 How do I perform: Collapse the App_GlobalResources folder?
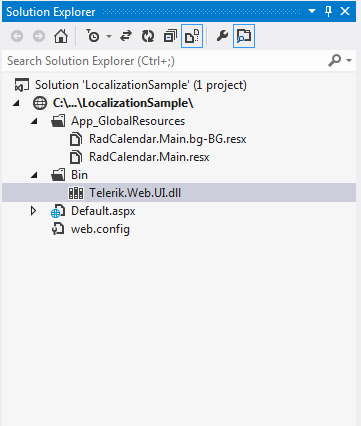point(34,122)
